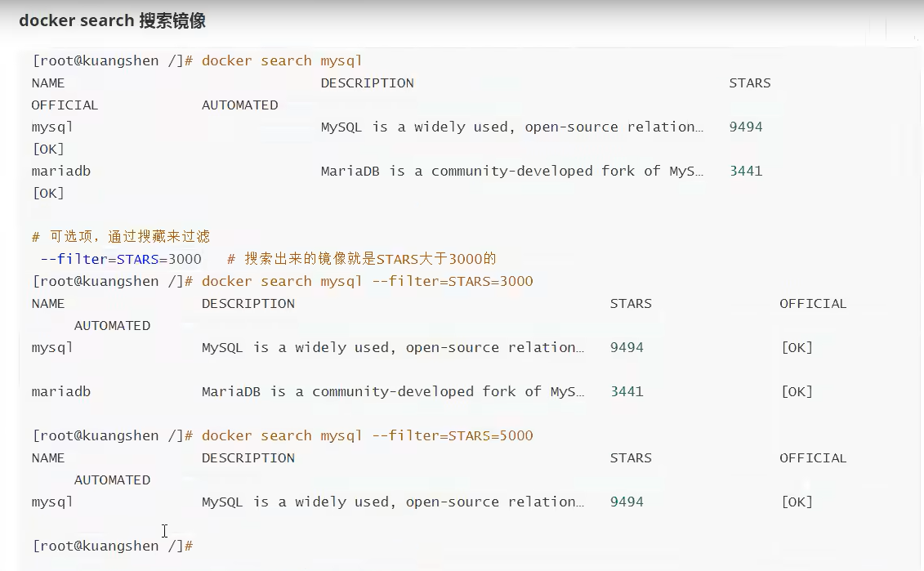Click the MySQL description in the STARS=5000 results
Viewport: 924px width, 571px height.
coord(393,502)
